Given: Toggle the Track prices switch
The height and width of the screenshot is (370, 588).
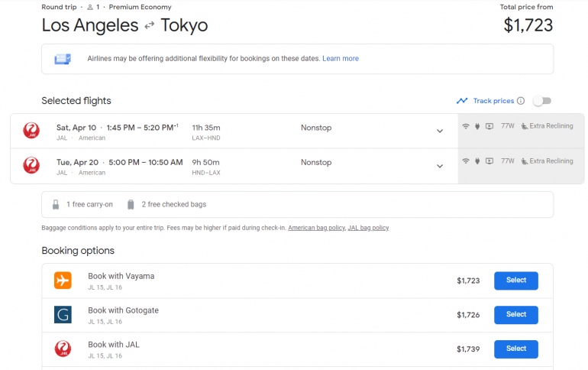Looking at the screenshot, I should pos(542,101).
